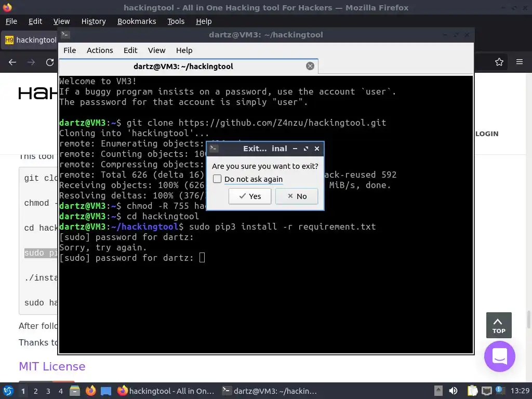Open Firefox History menu
The height and width of the screenshot is (399, 532).
point(94,21)
